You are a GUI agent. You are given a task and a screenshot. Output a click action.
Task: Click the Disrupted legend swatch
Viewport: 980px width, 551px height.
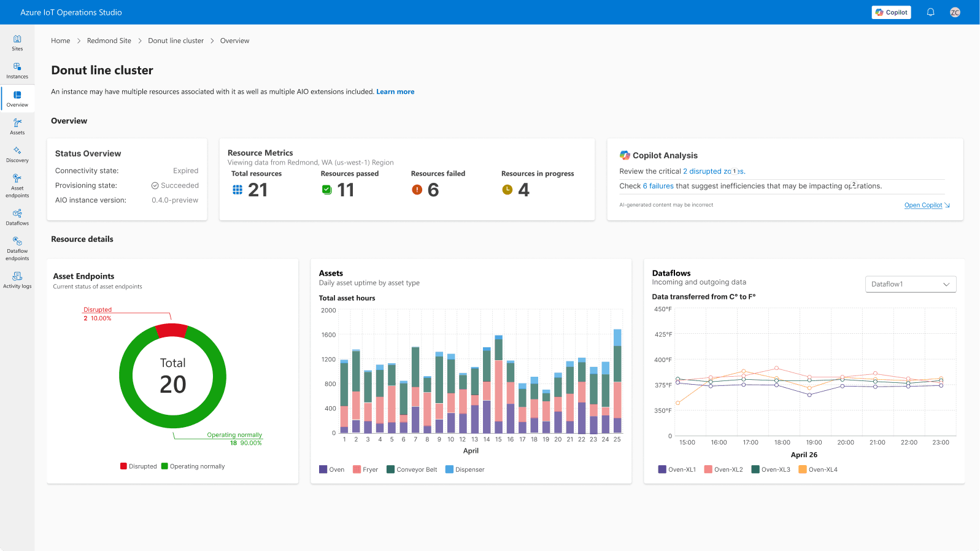(123, 466)
